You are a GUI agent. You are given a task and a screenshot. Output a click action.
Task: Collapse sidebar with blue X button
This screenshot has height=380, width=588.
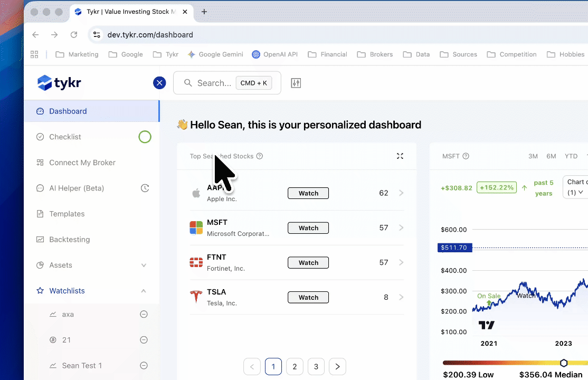pyautogui.click(x=159, y=83)
